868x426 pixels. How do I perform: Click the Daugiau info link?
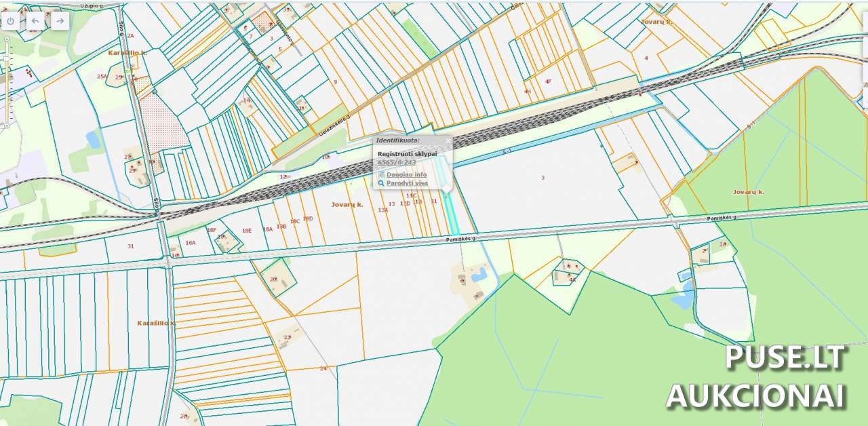pos(406,174)
